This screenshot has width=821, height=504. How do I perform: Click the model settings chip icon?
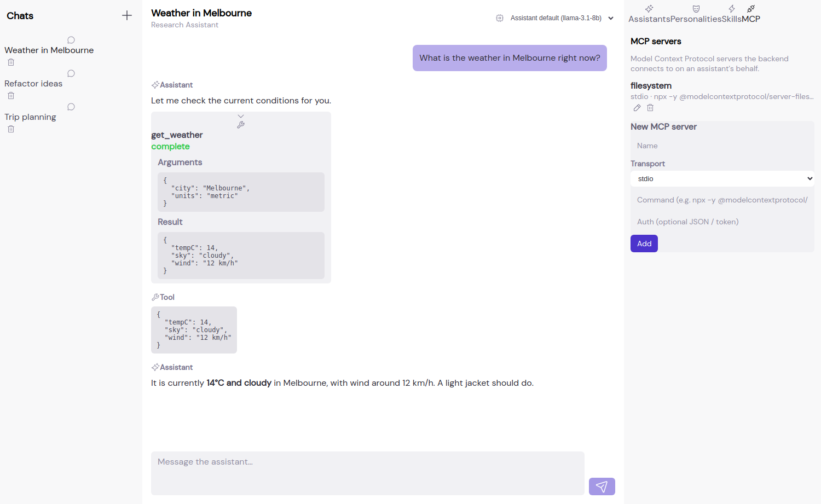coord(500,18)
